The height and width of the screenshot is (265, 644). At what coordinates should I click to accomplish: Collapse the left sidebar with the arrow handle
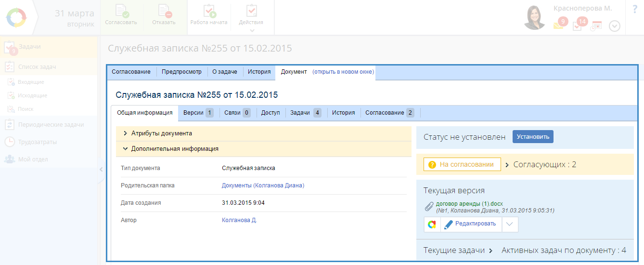click(x=101, y=169)
